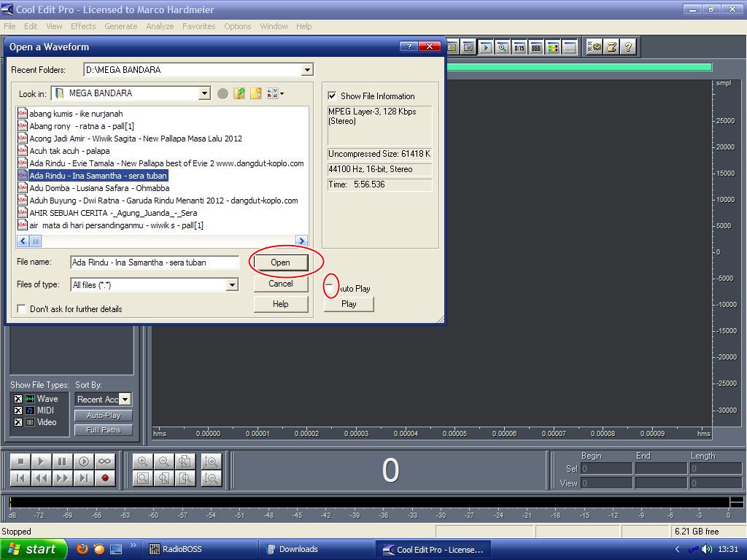Screen dimensions: 747x560
Task: Toggle the Wave file type checkbox
Action: (18, 399)
